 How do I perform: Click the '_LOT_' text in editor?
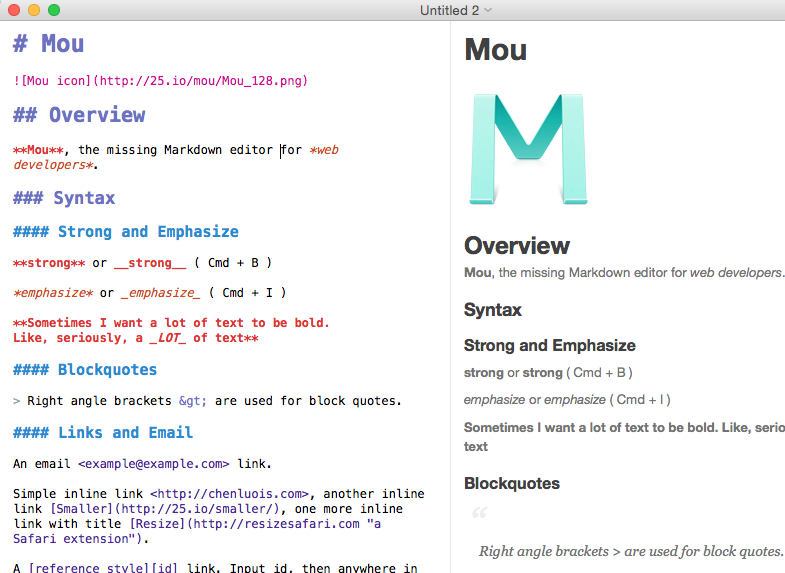168,338
